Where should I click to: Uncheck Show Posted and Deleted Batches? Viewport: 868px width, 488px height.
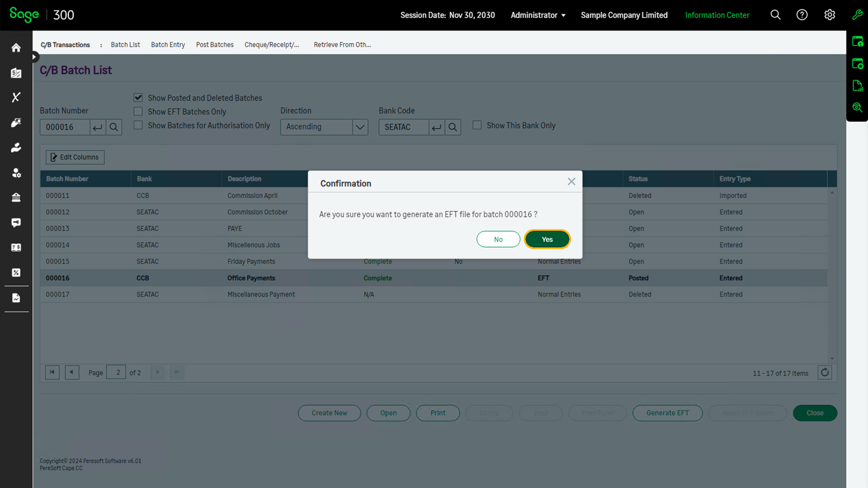click(x=138, y=98)
